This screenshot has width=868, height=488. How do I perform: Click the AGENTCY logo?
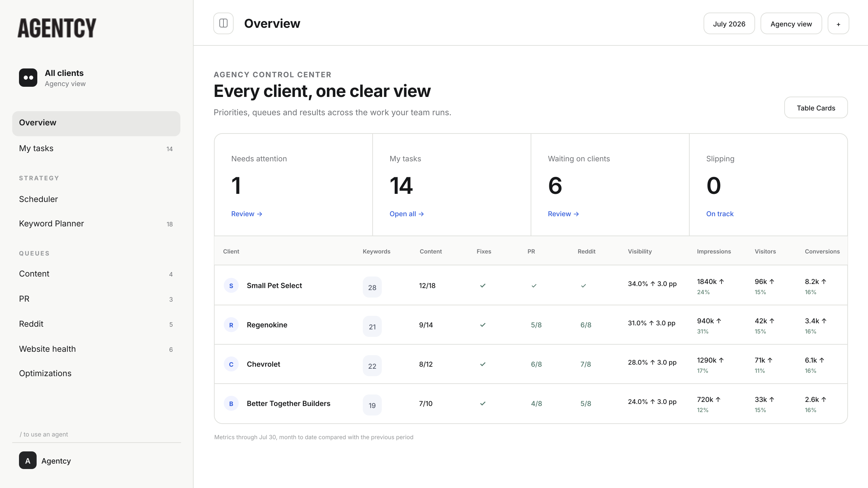pyautogui.click(x=57, y=28)
